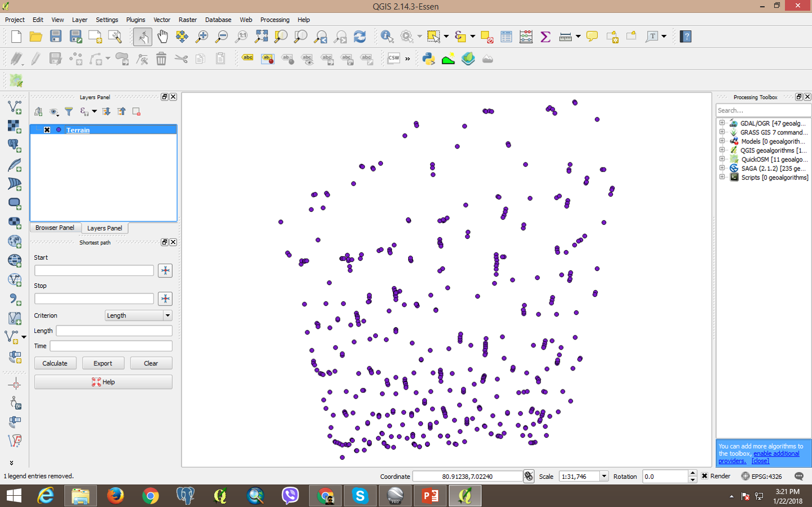Activate the Zoom In tool
Screen dimensions: 812x507
[x=202, y=36]
